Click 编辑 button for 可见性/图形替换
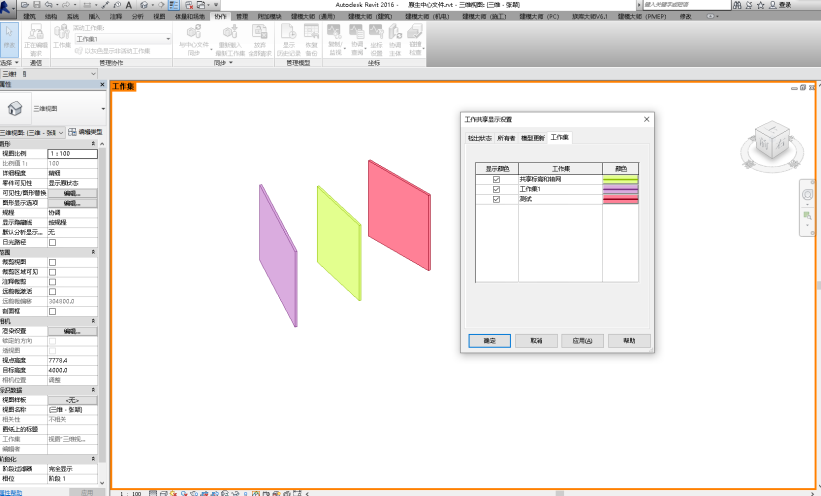Viewport: 821px width, 496px height. click(72, 193)
